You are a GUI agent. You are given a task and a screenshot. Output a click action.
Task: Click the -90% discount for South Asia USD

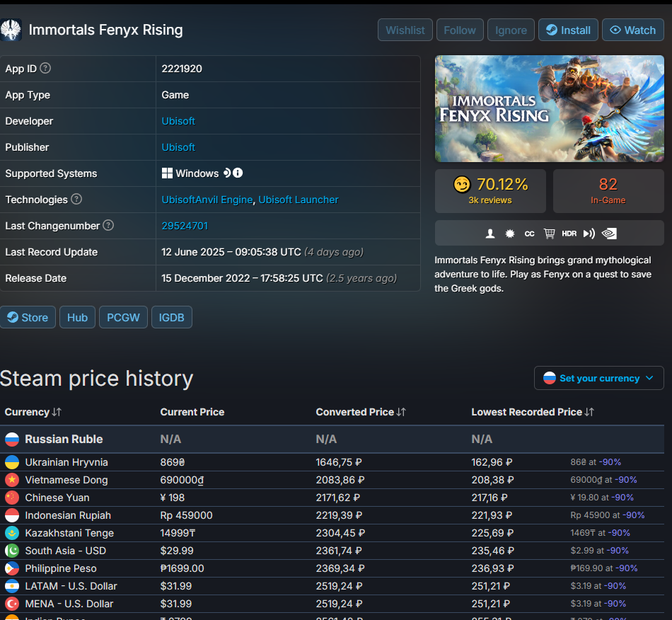click(617, 551)
